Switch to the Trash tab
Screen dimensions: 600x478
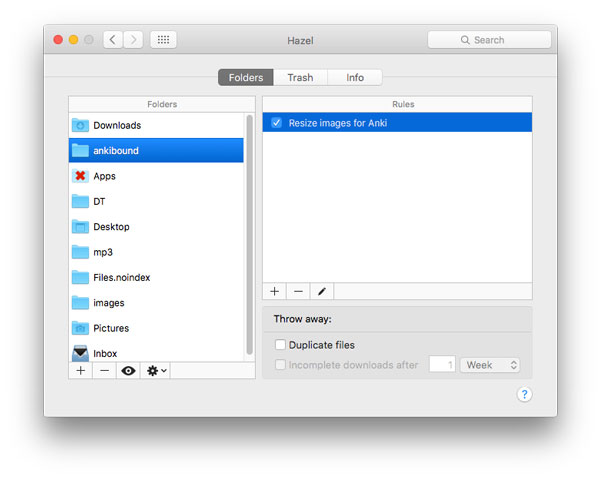pyautogui.click(x=300, y=78)
